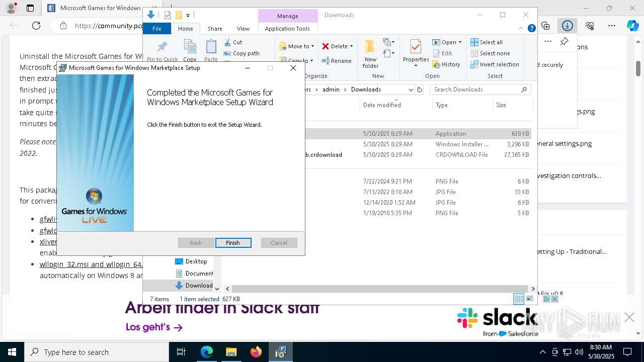
Task: Click History in the ribbon
Action: (446, 64)
